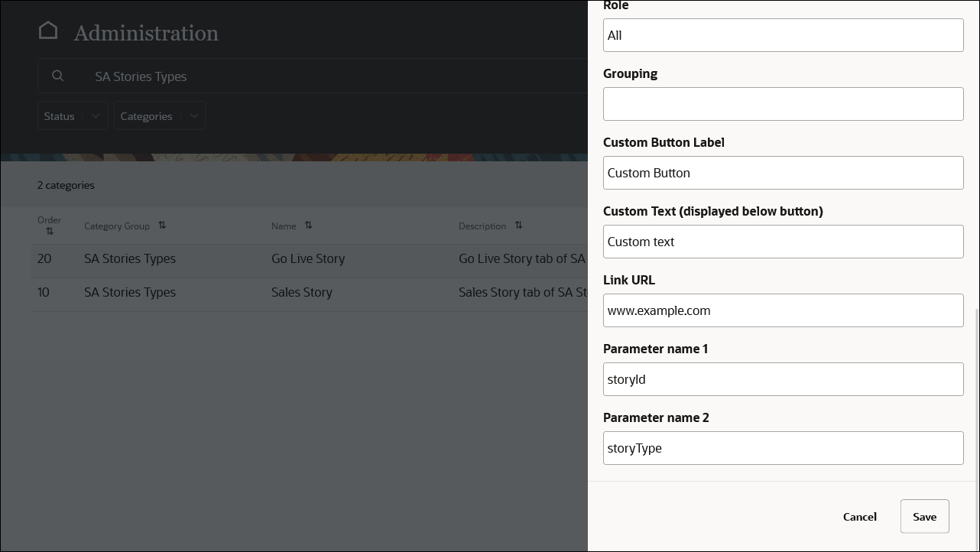The width and height of the screenshot is (980, 552).
Task: Edit the Custom Button Label field
Action: (x=783, y=173)
